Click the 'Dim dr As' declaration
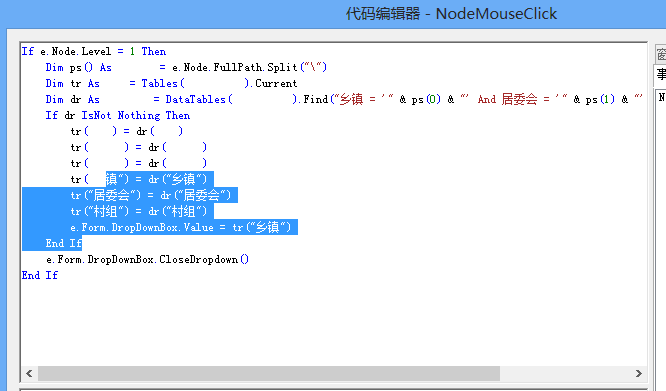Viewport: 666px width, 391px height. click(x=73, y=99)
